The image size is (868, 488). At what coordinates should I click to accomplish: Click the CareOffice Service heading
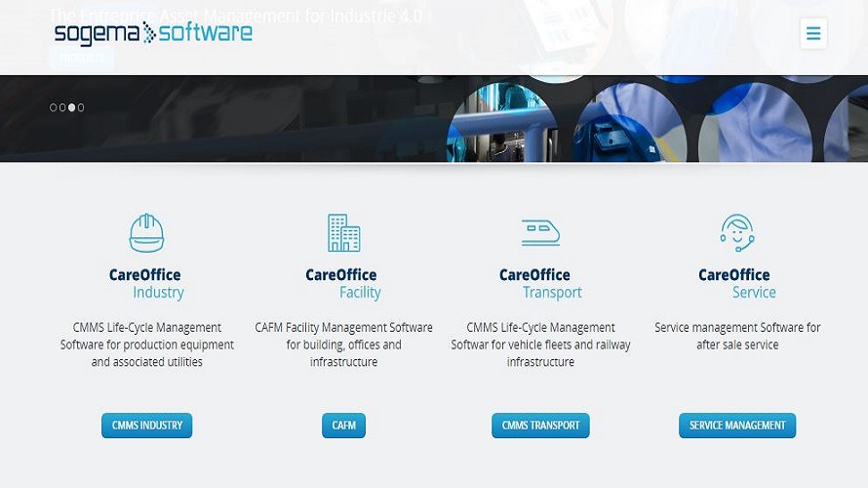click(736, 284)
